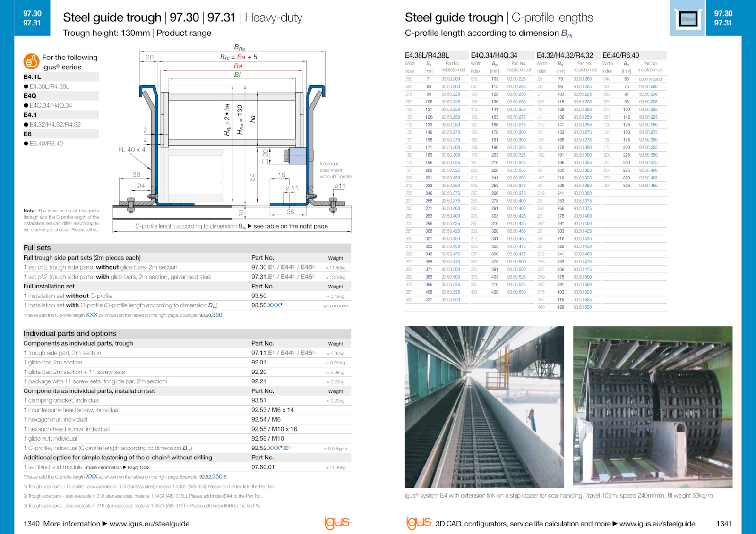Click the FL 40 x 4 label in drawing

pos(132,150)
